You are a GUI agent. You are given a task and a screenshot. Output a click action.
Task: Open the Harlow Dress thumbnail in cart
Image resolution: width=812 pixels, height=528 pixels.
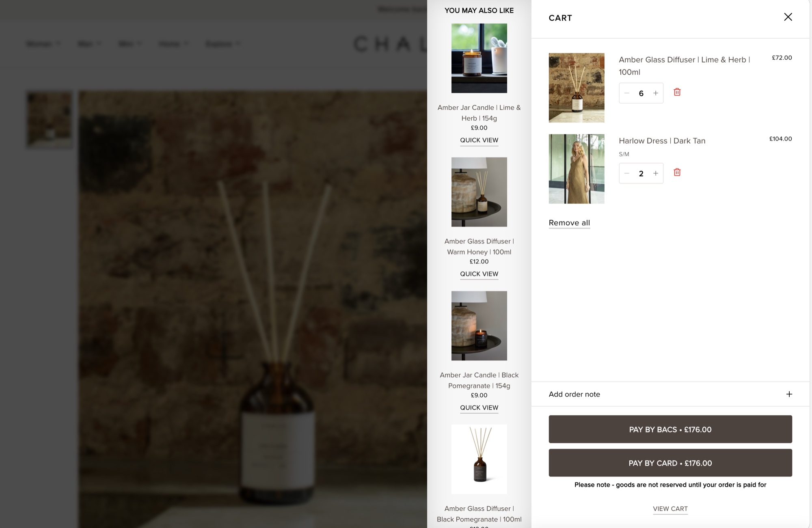577,169
